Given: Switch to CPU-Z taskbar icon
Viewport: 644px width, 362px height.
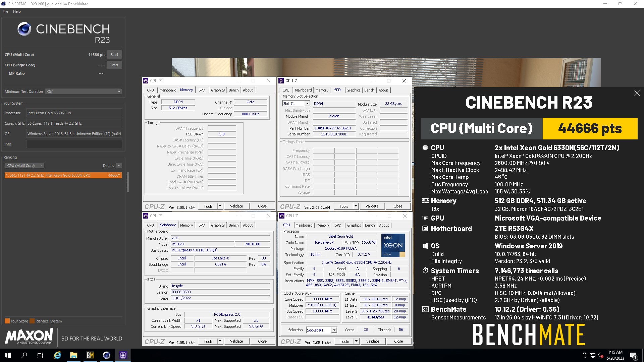Looking at the screenshot, I should 123,355.
